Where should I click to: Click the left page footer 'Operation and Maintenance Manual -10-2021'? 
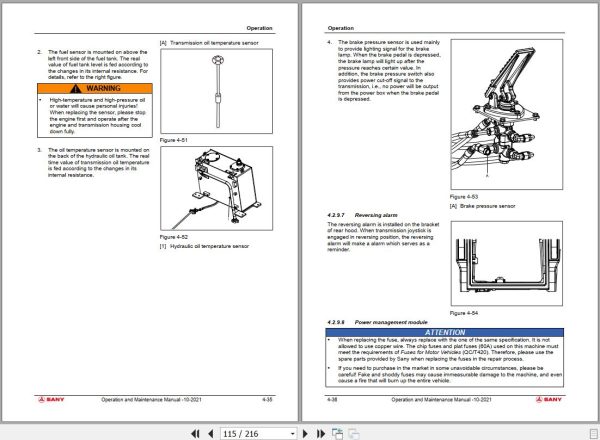tap(151, 399)
